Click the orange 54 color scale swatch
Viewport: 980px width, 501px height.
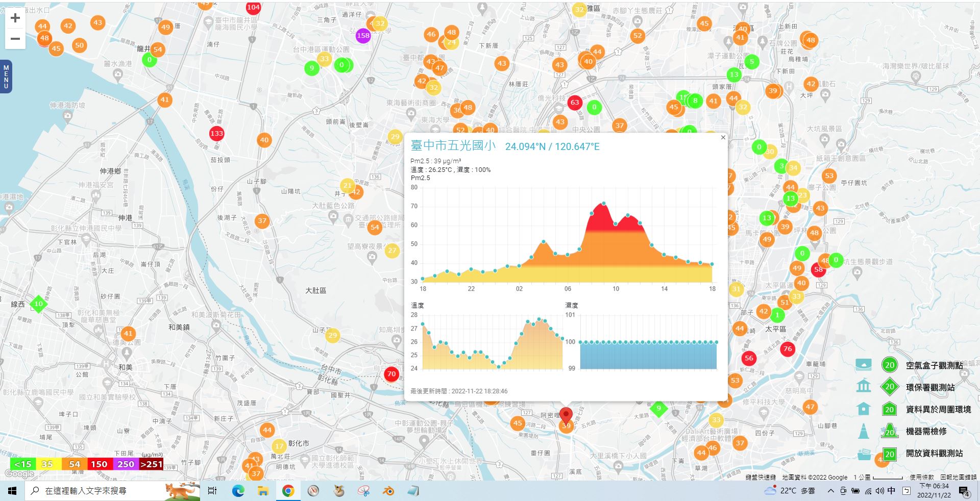[x=74, y=464]
